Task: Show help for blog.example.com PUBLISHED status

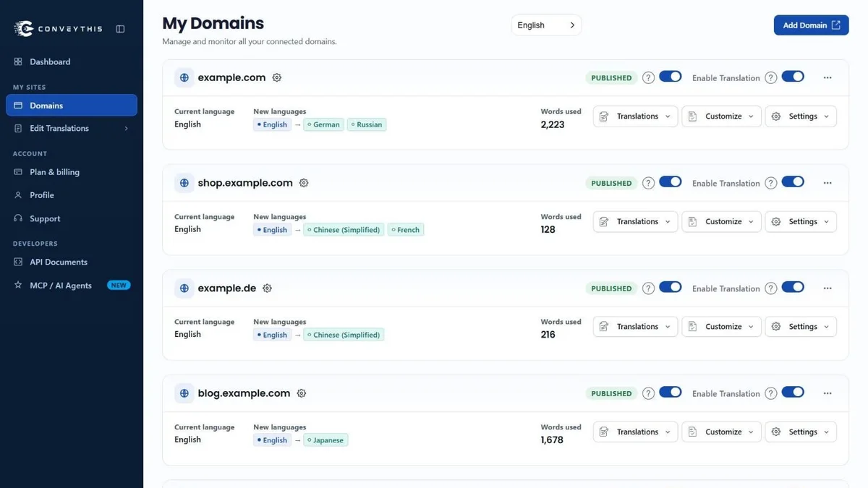Action: tap(648, 393)
